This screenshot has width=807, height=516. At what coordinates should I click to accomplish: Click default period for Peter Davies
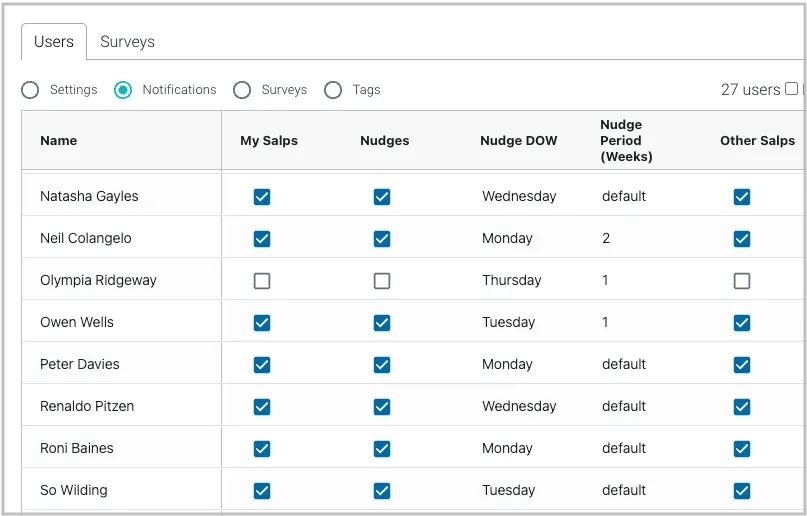624,364
